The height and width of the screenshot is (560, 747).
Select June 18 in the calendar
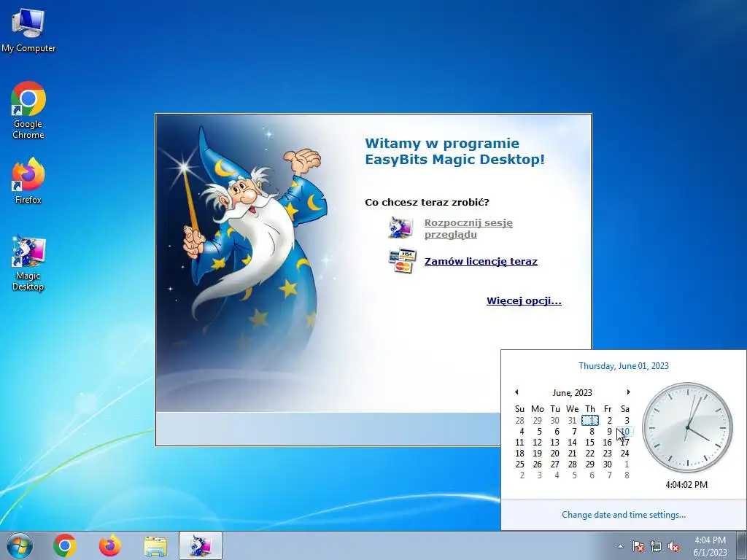click(519, 454)
